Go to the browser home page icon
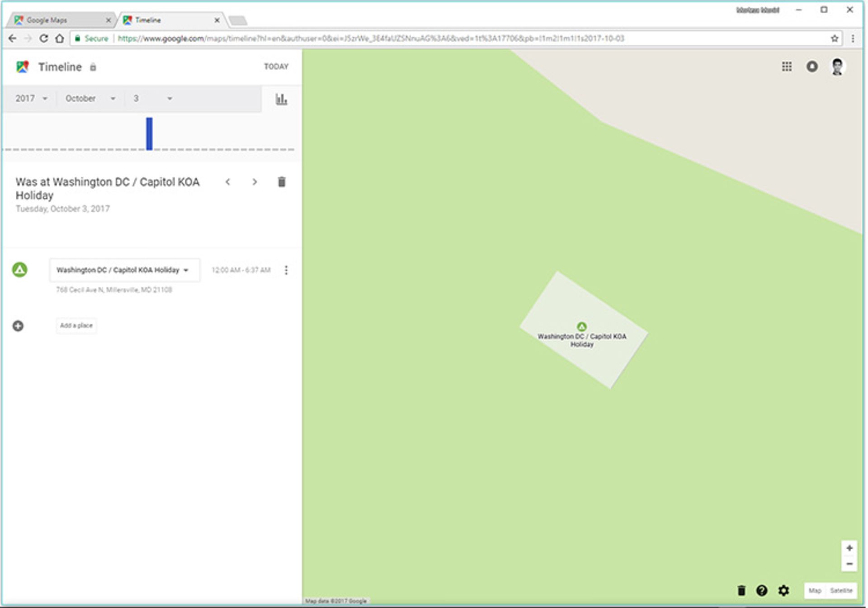The image size is (868, 608). [60, 38]
